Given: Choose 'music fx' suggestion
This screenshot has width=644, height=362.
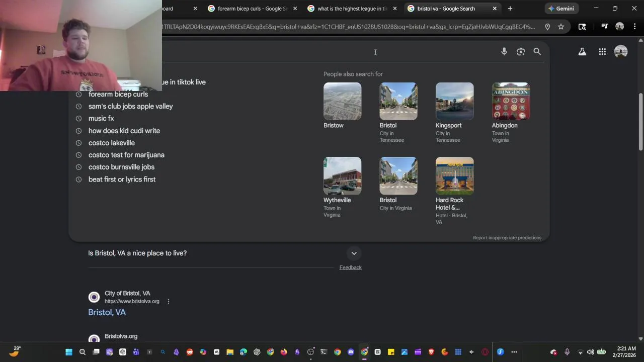Looking at the screenshot, I should point(101,118).
